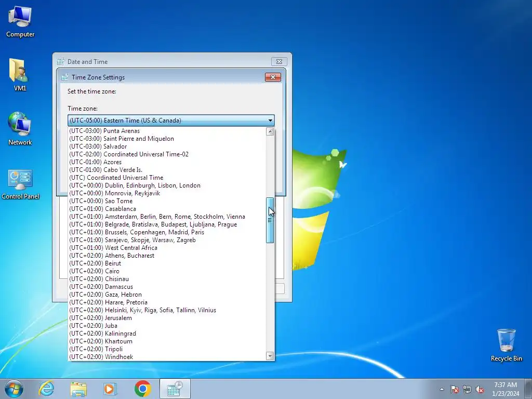
Task: Click the Action Center flag tray icon
Action: [x=454, y=389]
